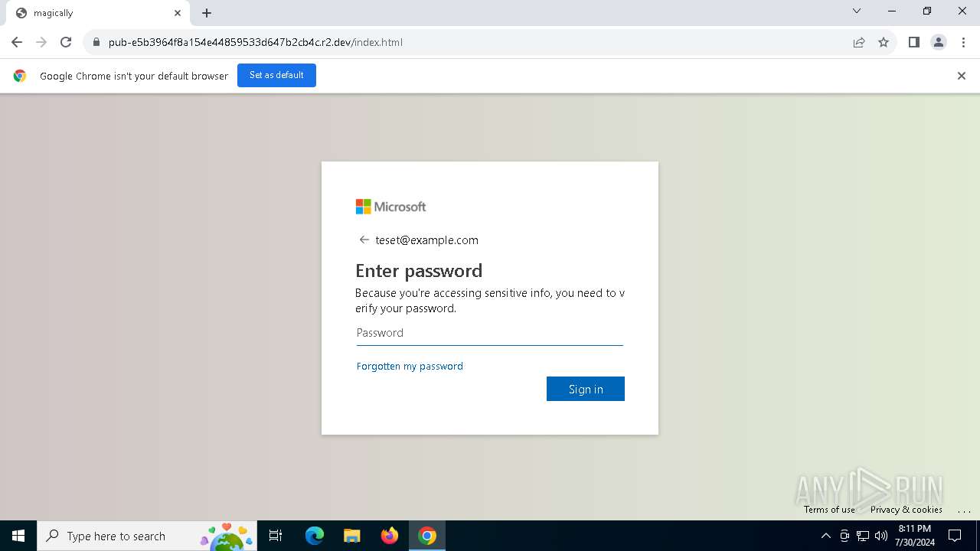Click the teset@example.com account text
The width and height of the screenshot is (980, 551).
coord(426,240)
